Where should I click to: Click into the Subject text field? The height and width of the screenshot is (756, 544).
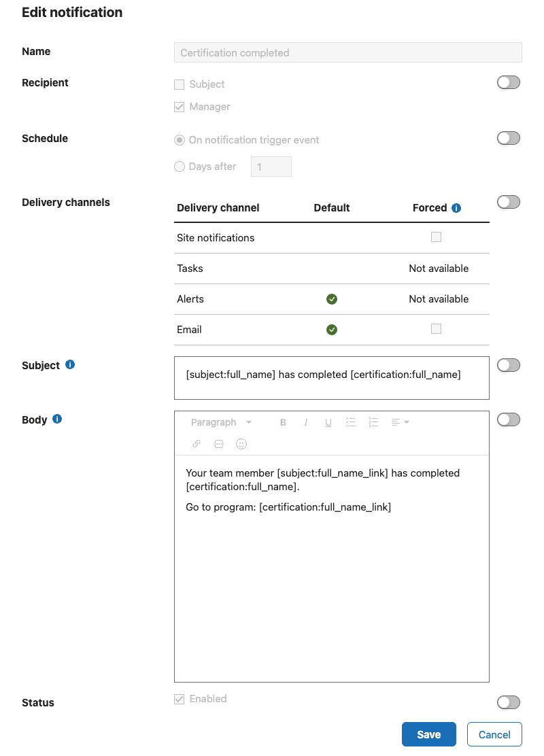coord(332,378)
